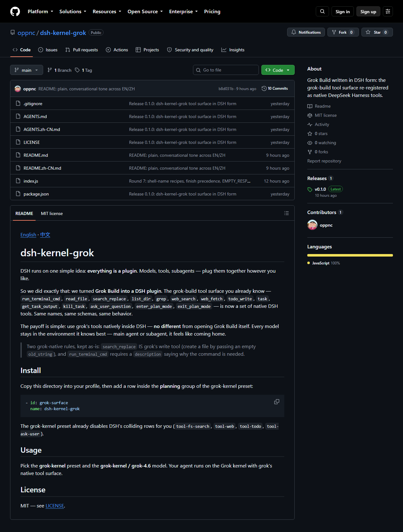403x532 pixels.
Task: Switch to the Issues tab
Action: tap(48, 50)
